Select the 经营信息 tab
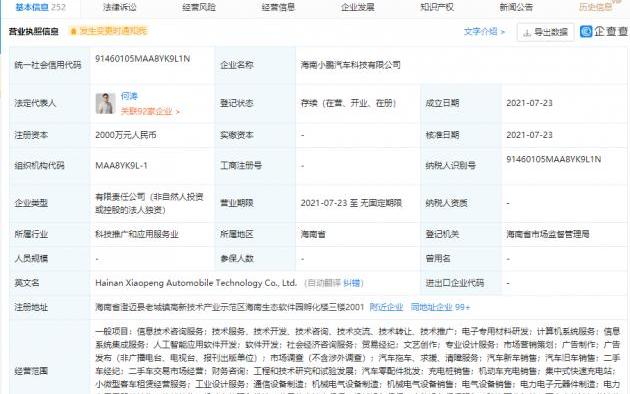The height and width of the screenshot is (394, 630). click(x=278, y=7)
